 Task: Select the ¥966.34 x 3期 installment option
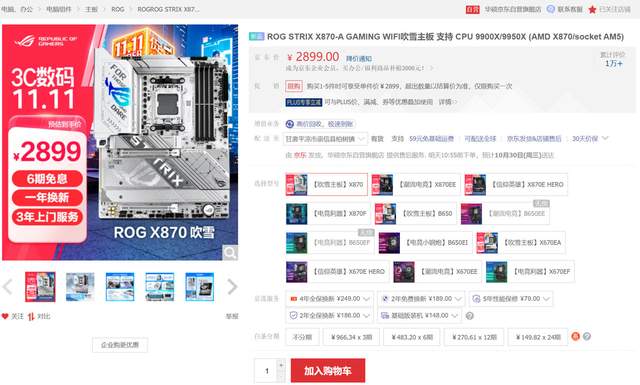pyautogui.click(x=351, y=337)
